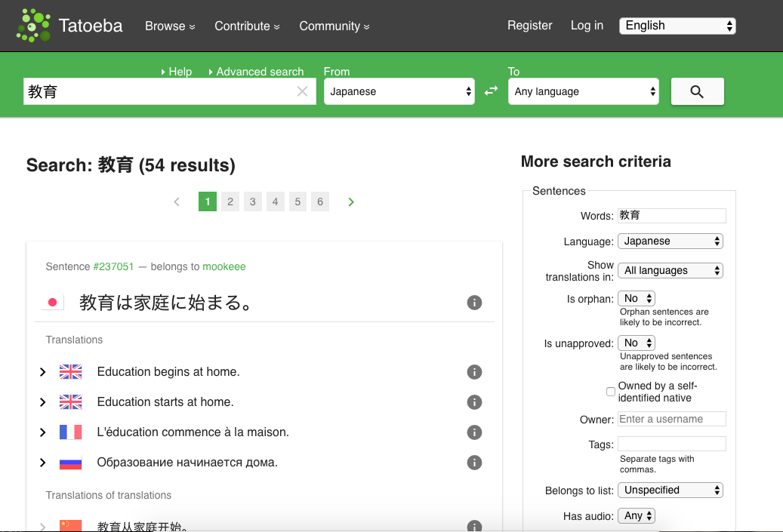Viewport: 783px width, 532px height.
Task: Click the British flag beside 'Education begins at home.'
Action: [x=70, y=371]
